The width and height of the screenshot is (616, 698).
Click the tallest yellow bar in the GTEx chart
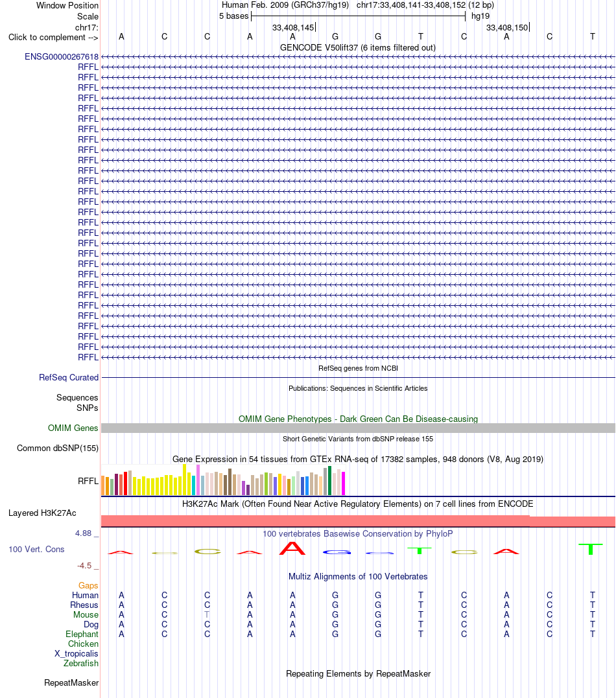(x=184, y=480)
